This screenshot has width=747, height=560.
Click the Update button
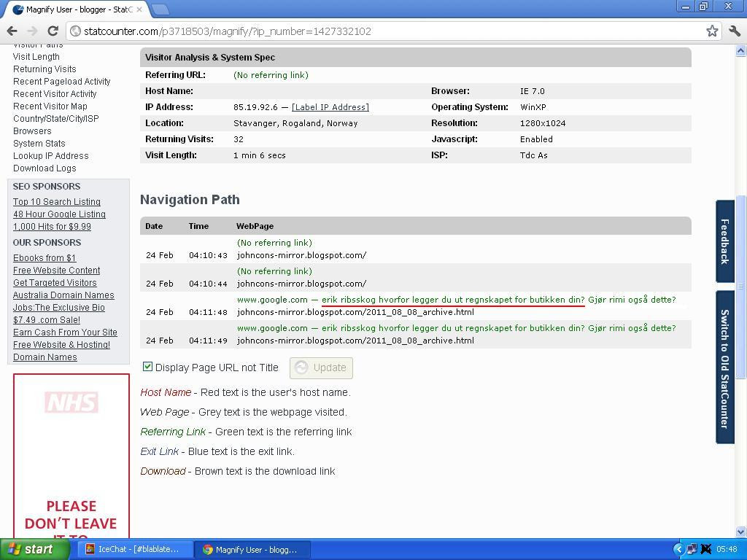321,367
